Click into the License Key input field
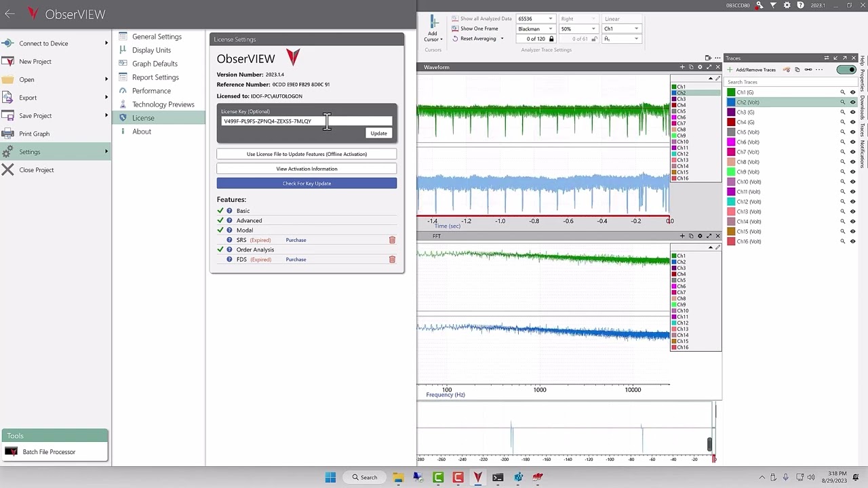 307,121
